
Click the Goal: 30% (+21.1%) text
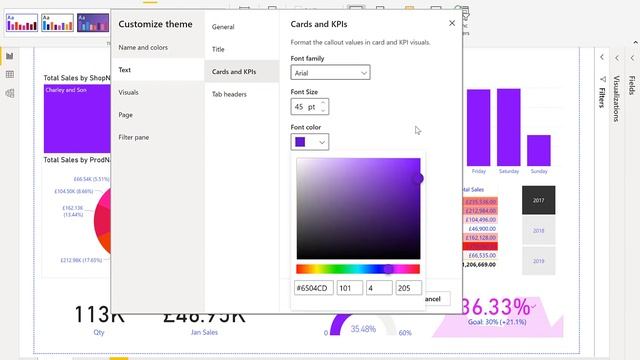click(497, 322)
